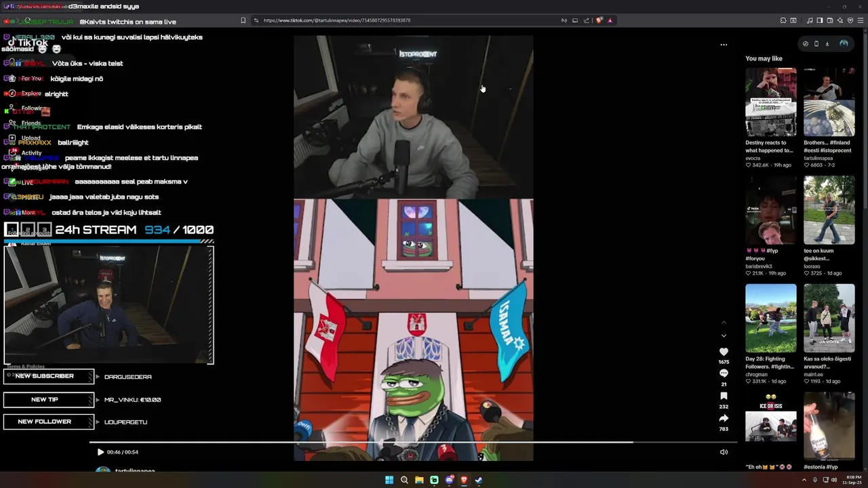
Task: Like the video with the heart icon
Action: 724,352
